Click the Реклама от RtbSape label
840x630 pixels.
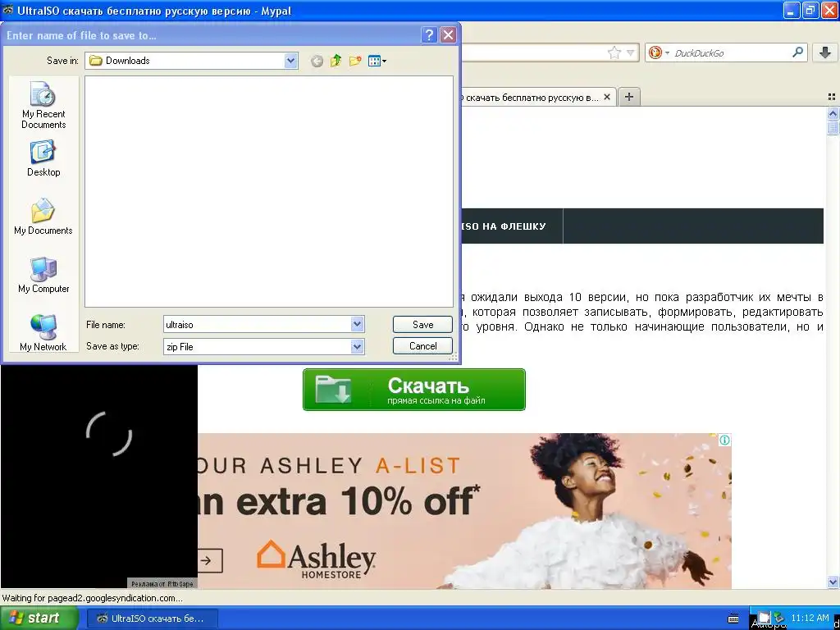pos(162,584)
